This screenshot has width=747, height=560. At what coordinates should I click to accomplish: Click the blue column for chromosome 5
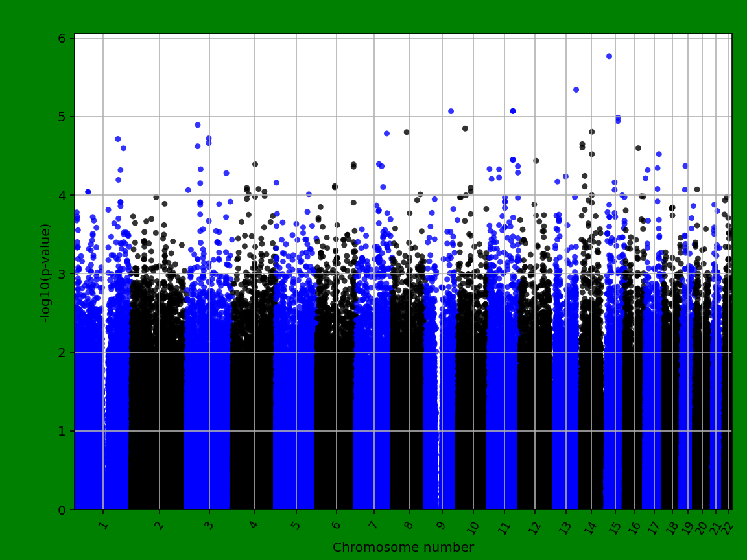[x=295, y=389]
